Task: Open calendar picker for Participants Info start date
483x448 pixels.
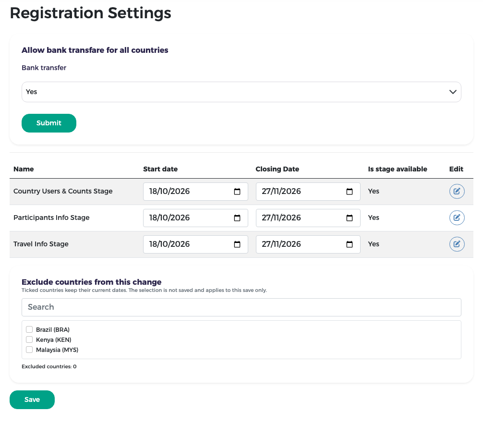Action: [237, 218]
